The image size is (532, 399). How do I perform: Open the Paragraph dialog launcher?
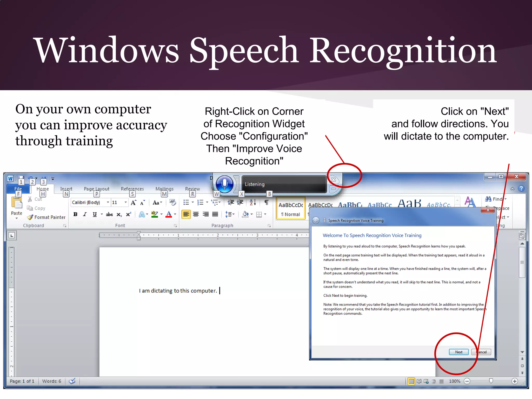pos(269,226)
